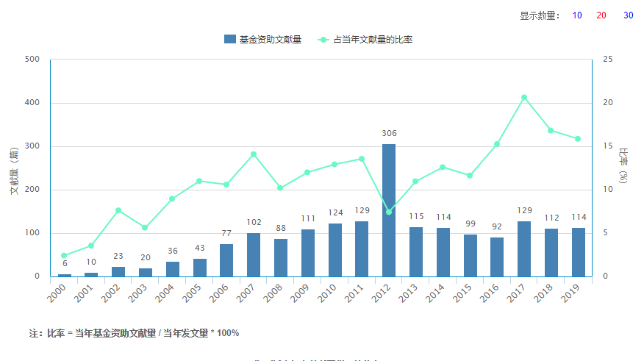
Task: Click the 比率（%） right axis title
Action: point(623,165)
